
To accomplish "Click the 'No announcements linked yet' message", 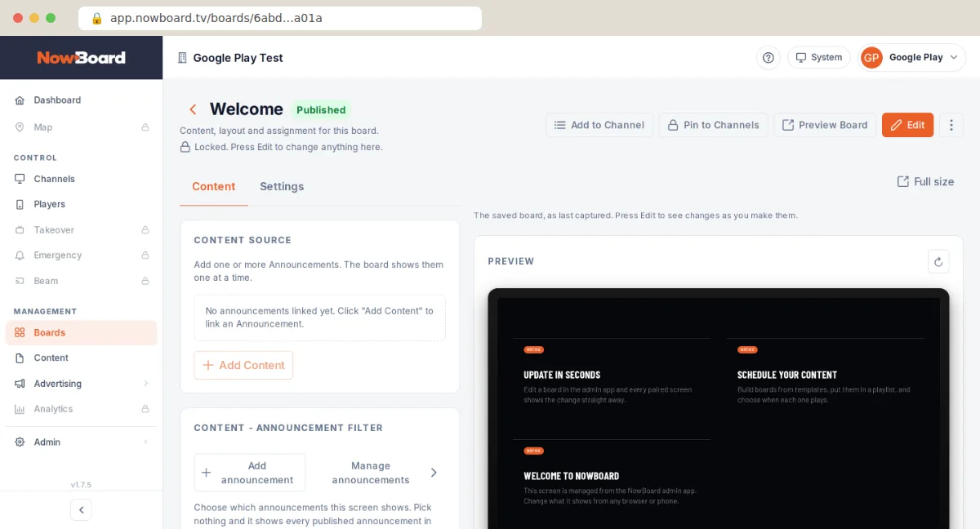I will pos(319,318).
